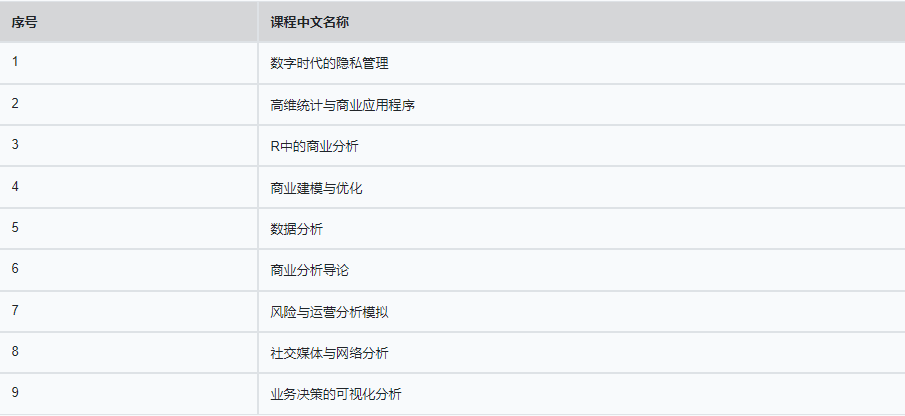This screenshot has width=905, height=416.
Task: Choose the course 业务决策的可视化分析
Action: pyautogui.click(x=336, y=395)
